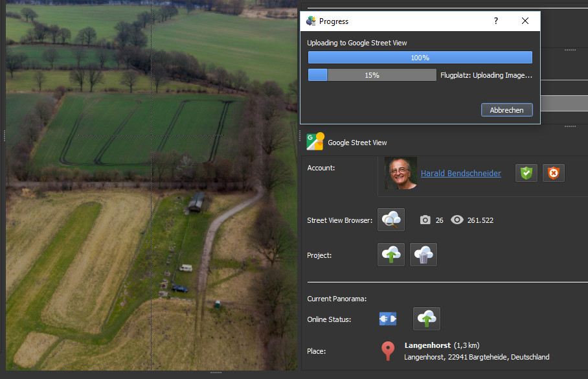Click the green shield account authorize icon
Image resolution: width=588 pixels, height=379 pixels.
526,173
